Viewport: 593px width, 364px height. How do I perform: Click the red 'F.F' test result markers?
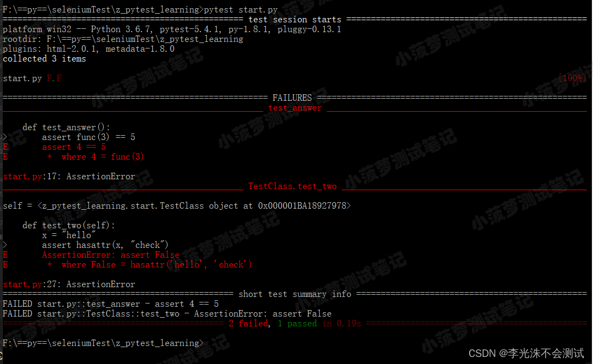tap(54, 78)
